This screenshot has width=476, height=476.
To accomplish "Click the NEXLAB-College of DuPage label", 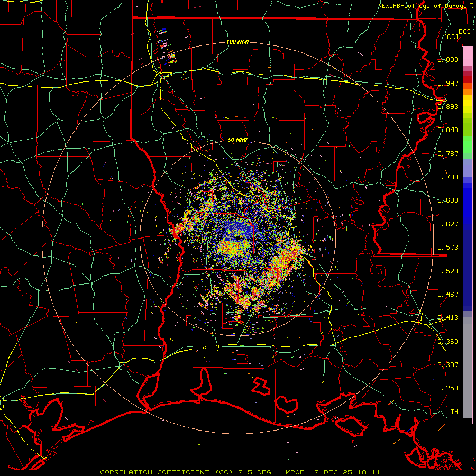I will (x=422, y=6).
